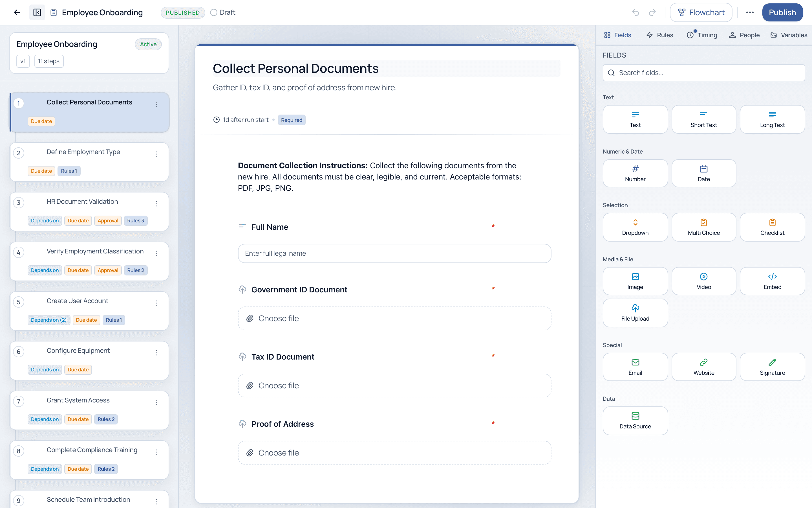Add an Email field
The height and width of the screenshot is (508, 812).
(x=635, y=367)
